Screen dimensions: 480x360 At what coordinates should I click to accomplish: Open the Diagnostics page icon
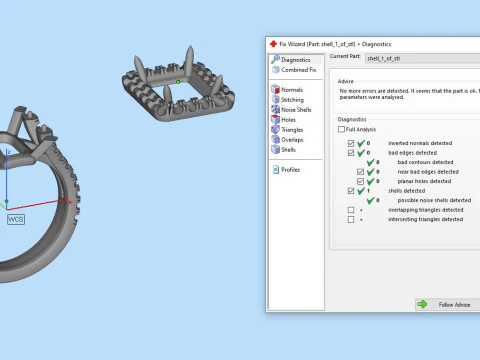[275, 60]
